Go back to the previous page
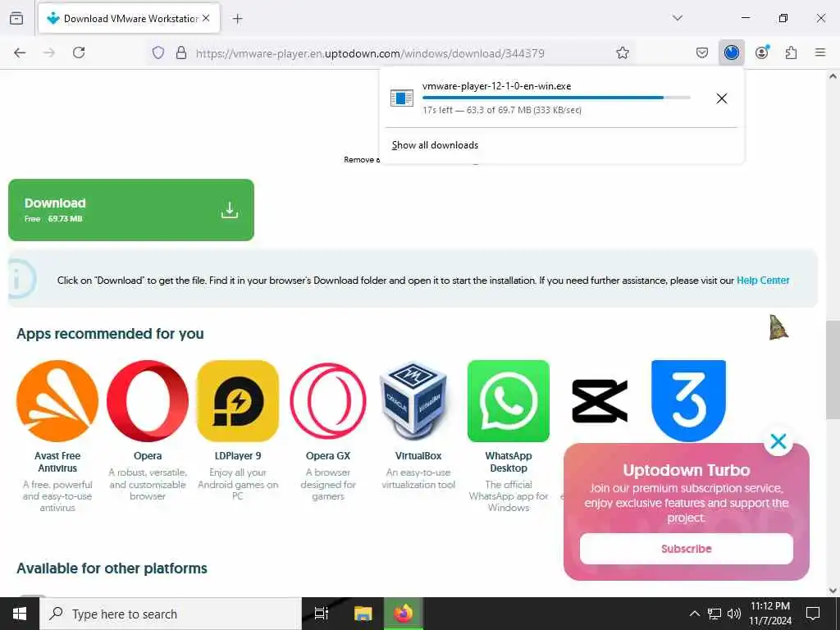 click(x=20, y=52)
